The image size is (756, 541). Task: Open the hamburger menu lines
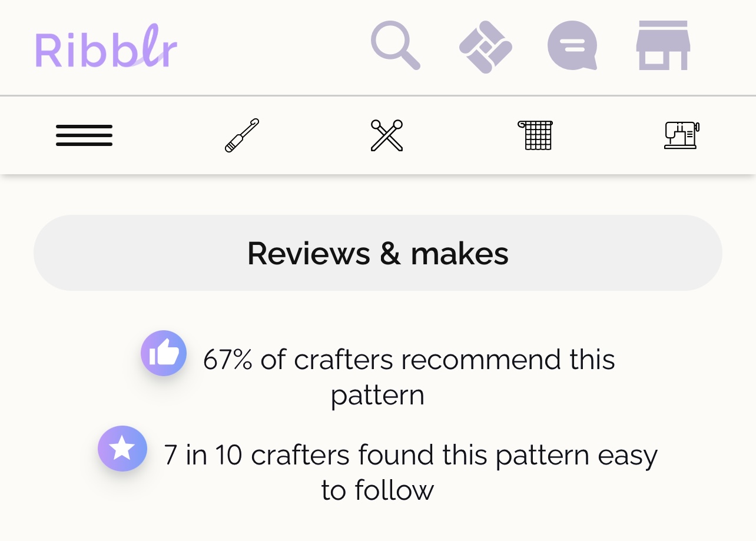click(84, 135)
